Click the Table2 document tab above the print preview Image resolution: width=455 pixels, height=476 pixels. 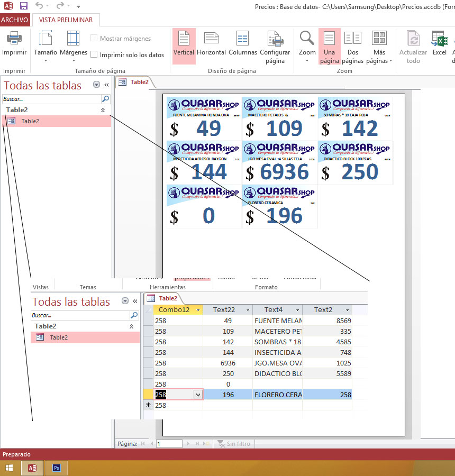click(134, 82)
